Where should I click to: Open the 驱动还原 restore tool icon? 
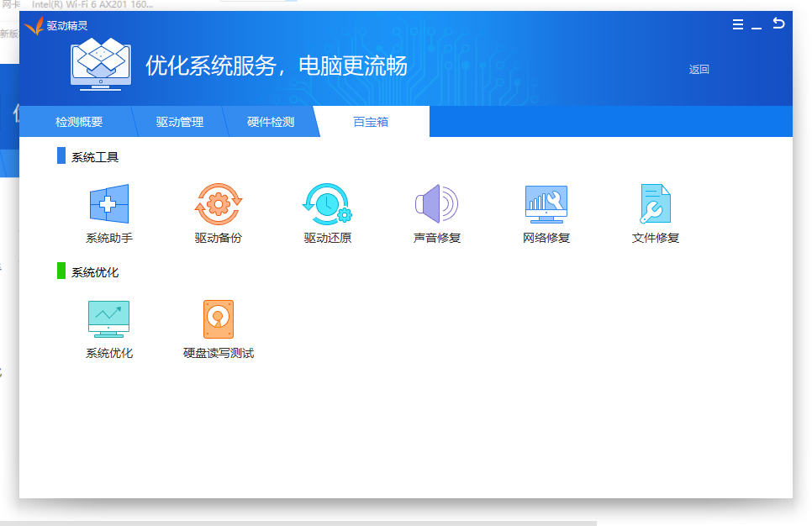(x=327, y=204)
